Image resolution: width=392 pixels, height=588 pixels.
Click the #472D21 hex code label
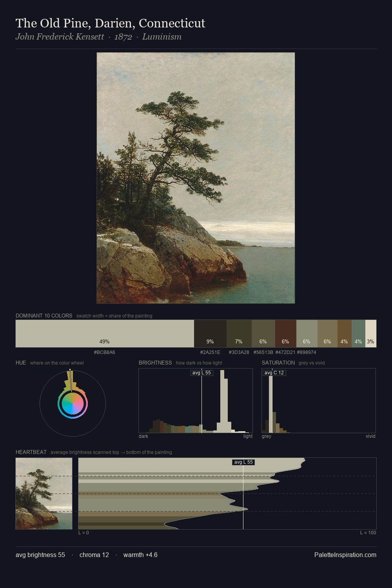(x=285, y=352)
